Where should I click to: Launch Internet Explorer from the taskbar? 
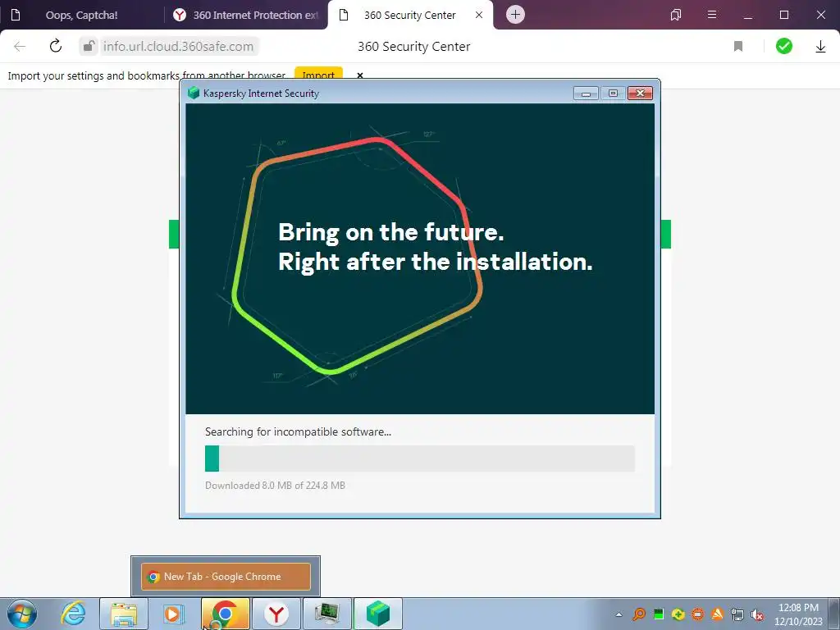point(73,614)
